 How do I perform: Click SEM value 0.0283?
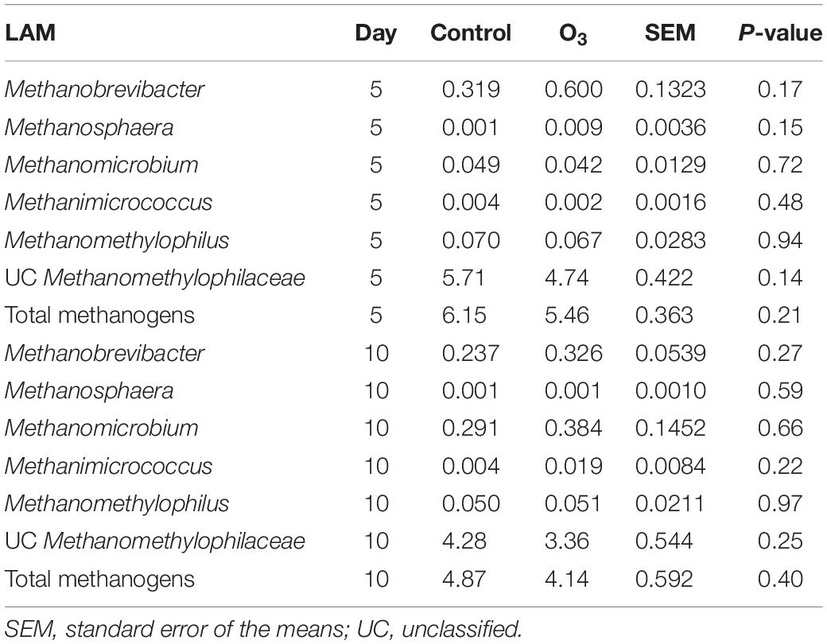670,240
